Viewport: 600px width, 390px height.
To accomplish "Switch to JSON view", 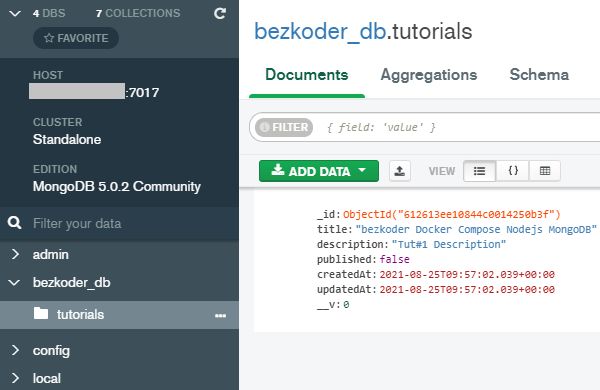I will tap(513, 171).
